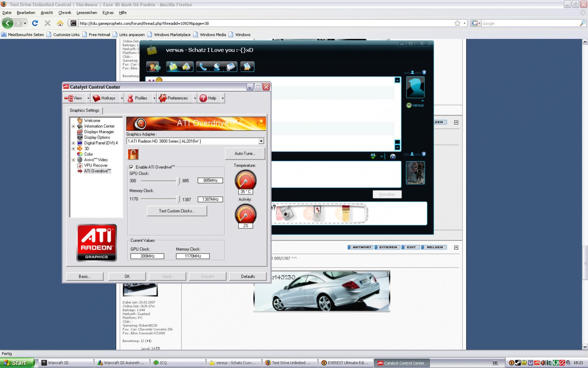
Task: Click the desk telephone icon in ICQ chat
Action: tap(231, 67)
